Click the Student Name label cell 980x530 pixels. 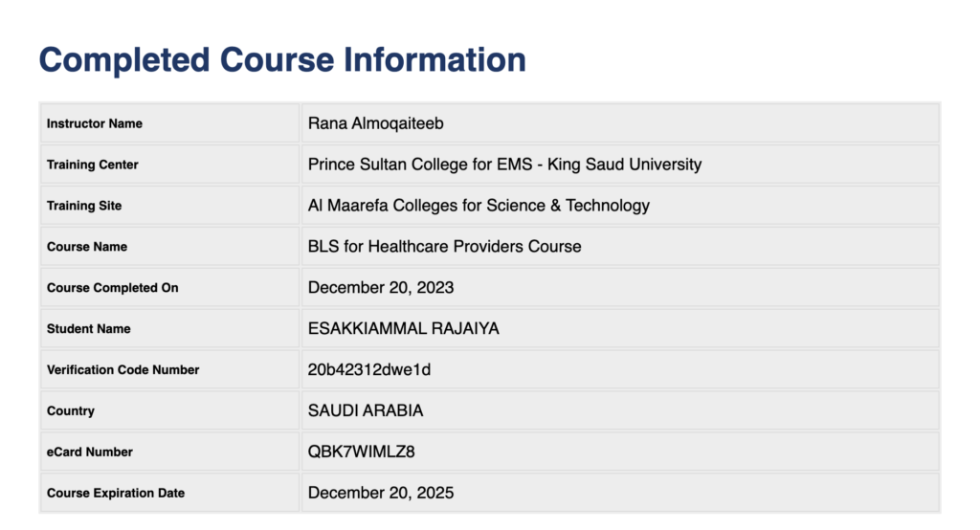[89, 329]
